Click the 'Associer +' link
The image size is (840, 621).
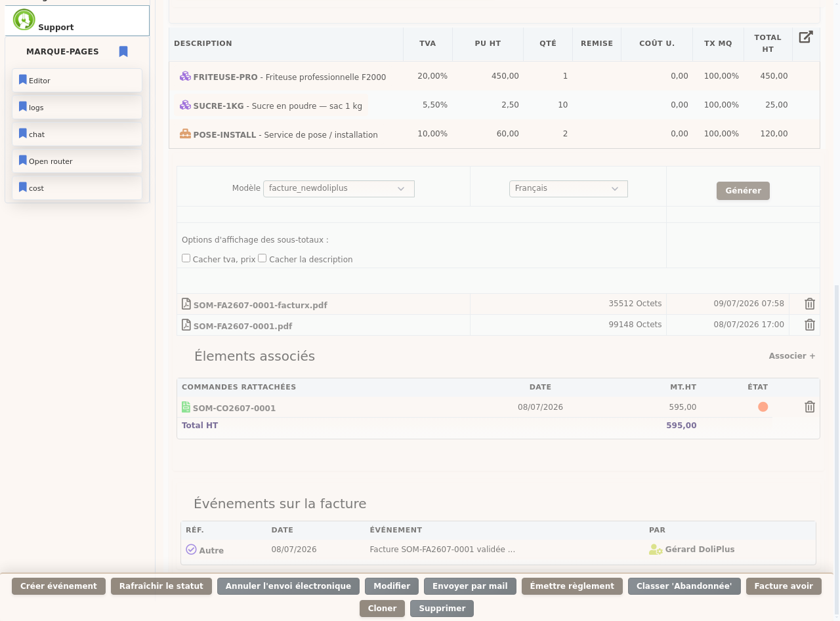pos(792,356)
